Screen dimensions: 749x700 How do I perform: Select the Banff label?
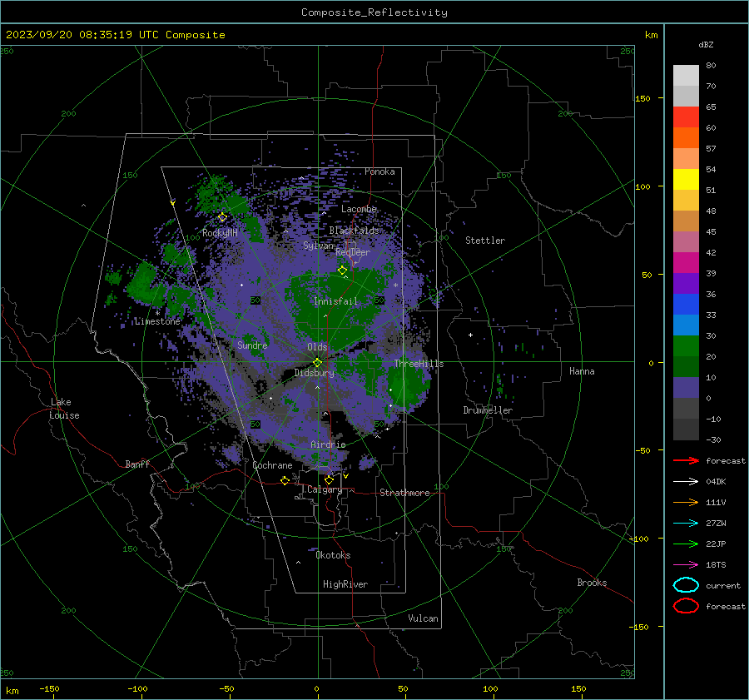coord(137,464)
